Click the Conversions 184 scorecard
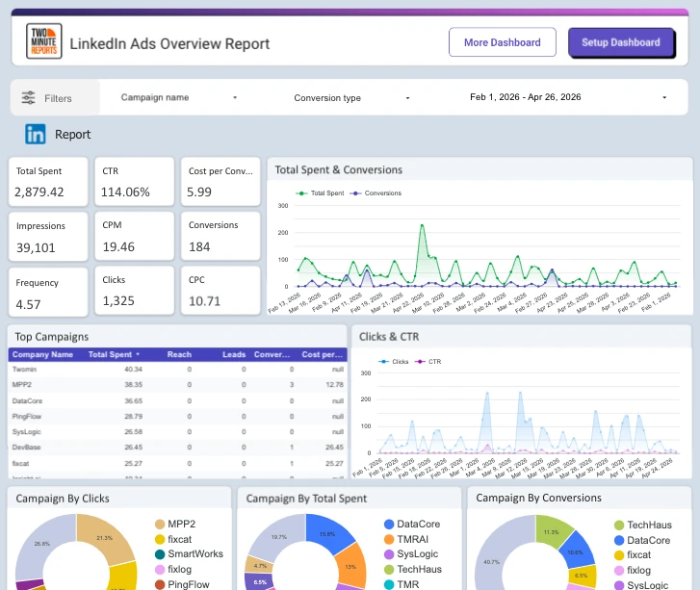The width and height of the screenshot is (700, 590). pos(220,236)
